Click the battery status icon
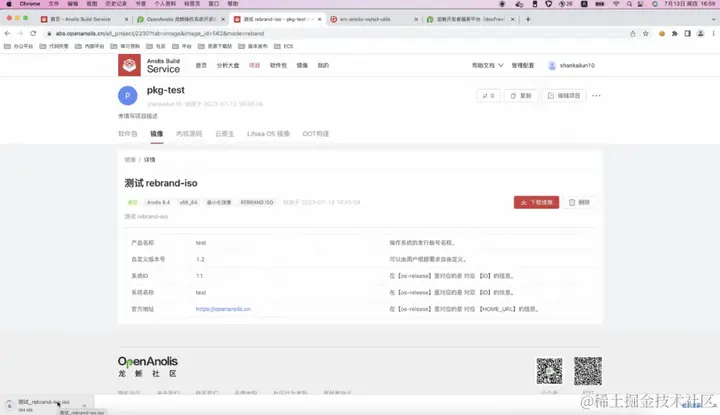The image size is (720, 415). pos(600,4)
